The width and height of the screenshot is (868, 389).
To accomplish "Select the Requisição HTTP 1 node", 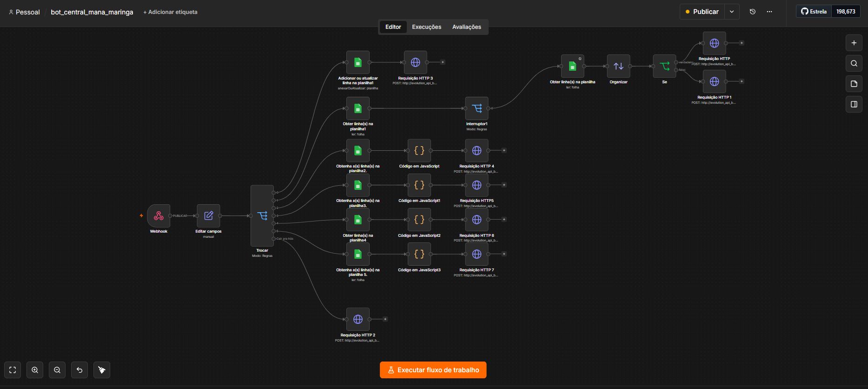I will [x=714, y=81].
